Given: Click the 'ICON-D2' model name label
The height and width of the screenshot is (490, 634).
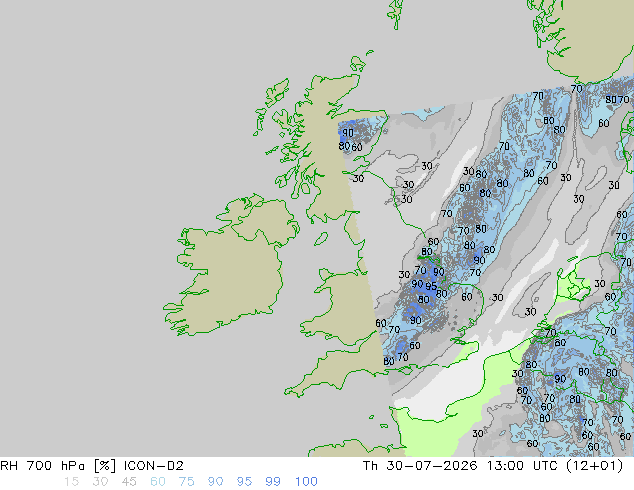Looking at the screenshot, I should tap(154, 466).
